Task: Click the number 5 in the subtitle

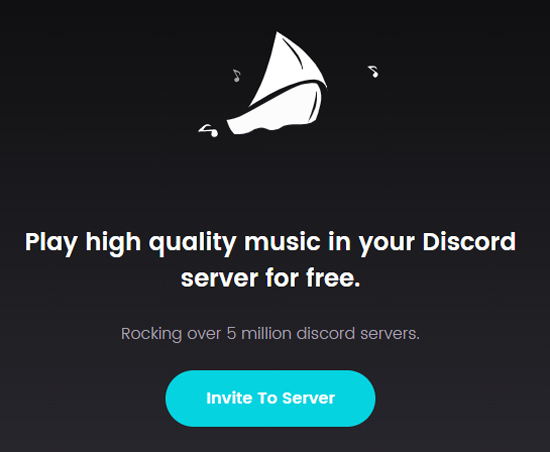Action: pos(231,333)
